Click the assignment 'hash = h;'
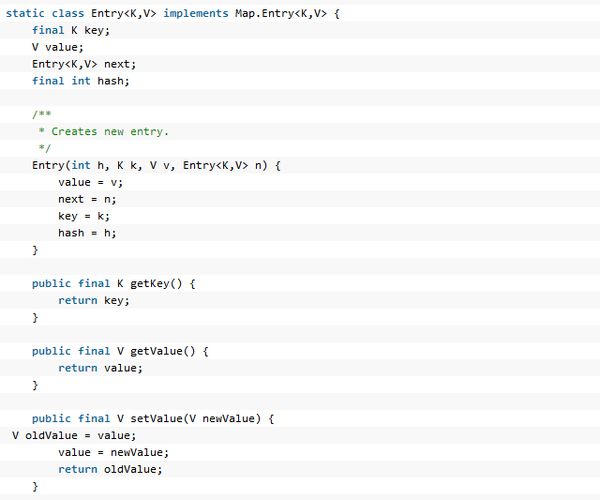Screen dimensions: 600x500 coord(87,233)
